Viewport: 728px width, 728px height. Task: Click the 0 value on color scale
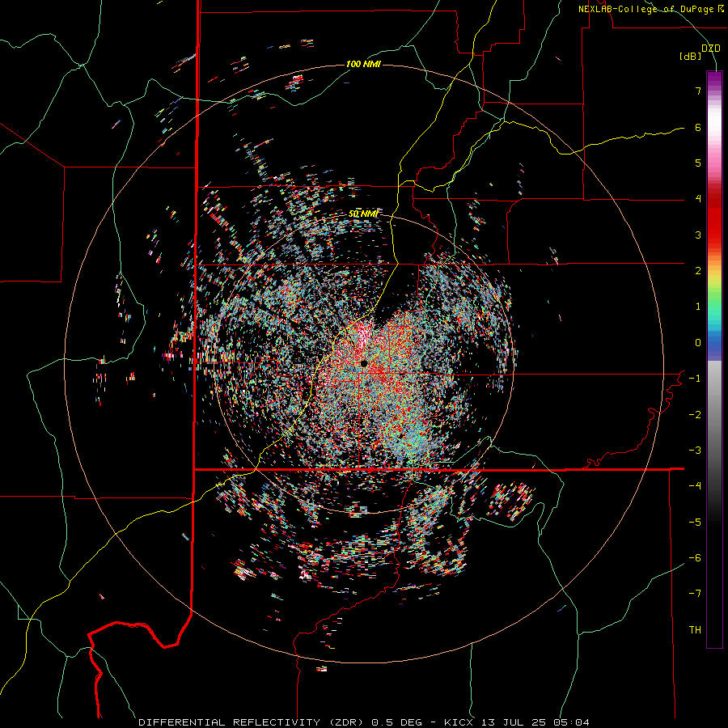point(698,343)
